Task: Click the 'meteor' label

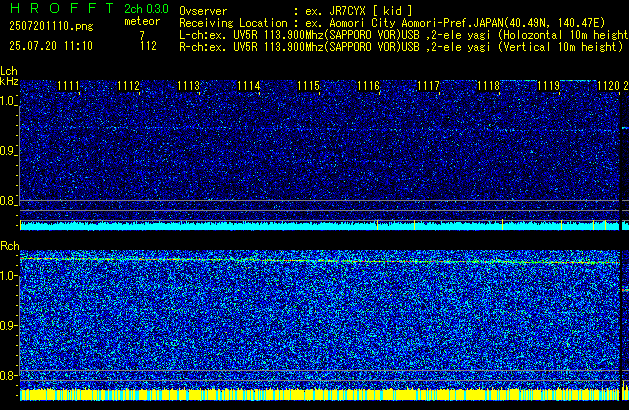Action: 142,21
